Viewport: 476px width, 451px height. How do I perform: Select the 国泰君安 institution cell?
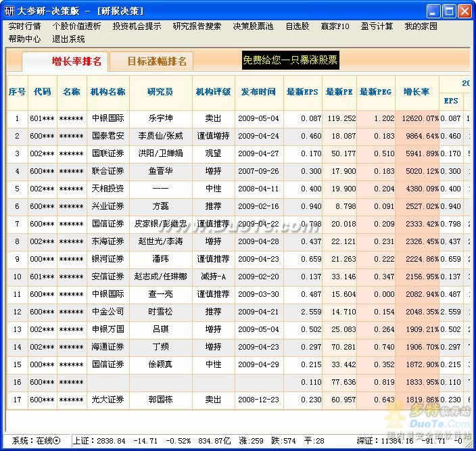click(108, 136)
